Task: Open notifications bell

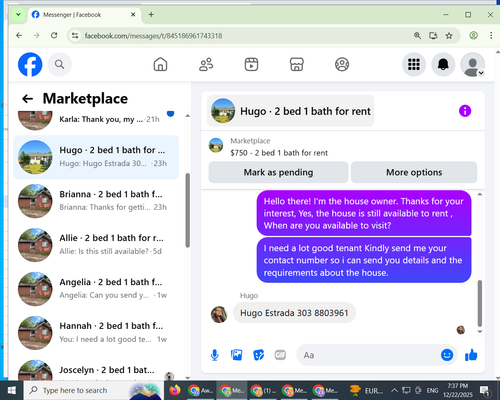Action: (x=443, y=64)
